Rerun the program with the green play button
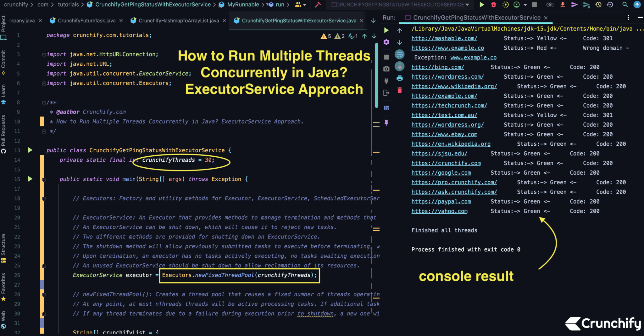644x336 pixels. (386, 30)
